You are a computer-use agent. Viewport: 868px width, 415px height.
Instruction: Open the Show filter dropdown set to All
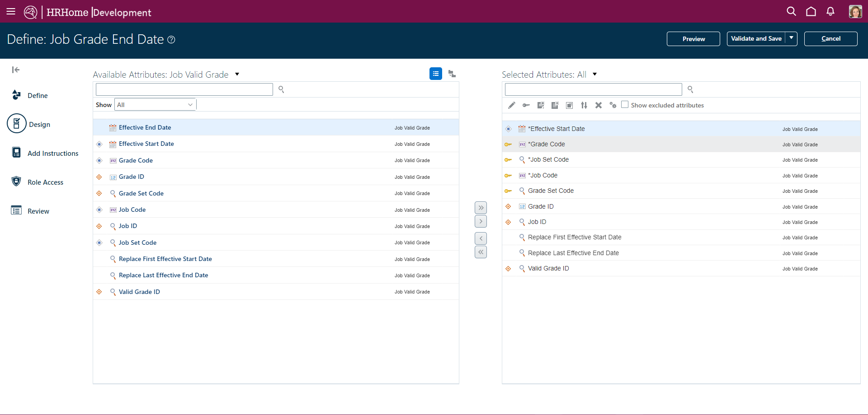pos(155,104)
